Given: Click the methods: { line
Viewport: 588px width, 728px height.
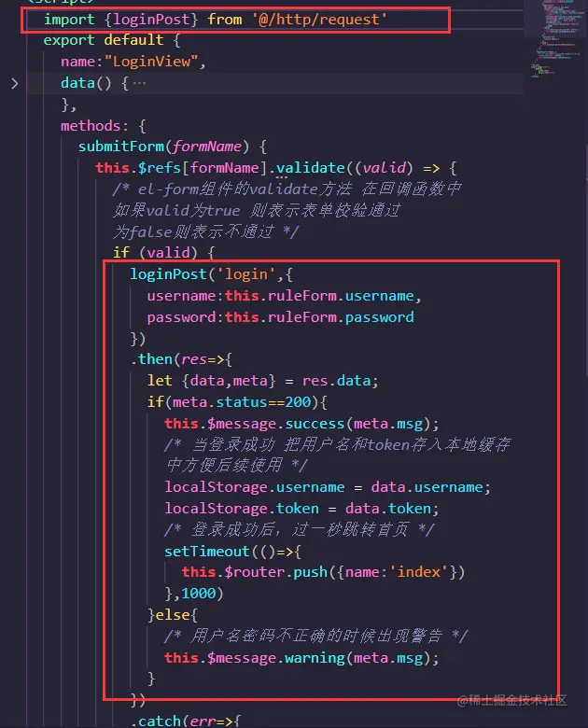Looking at the screenshot, I should [x=104, y=126].
